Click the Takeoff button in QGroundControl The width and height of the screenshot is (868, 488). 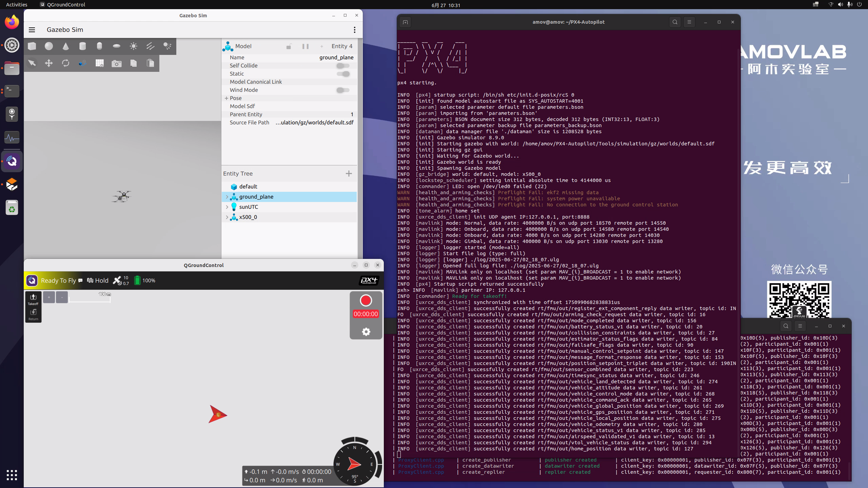33,299
